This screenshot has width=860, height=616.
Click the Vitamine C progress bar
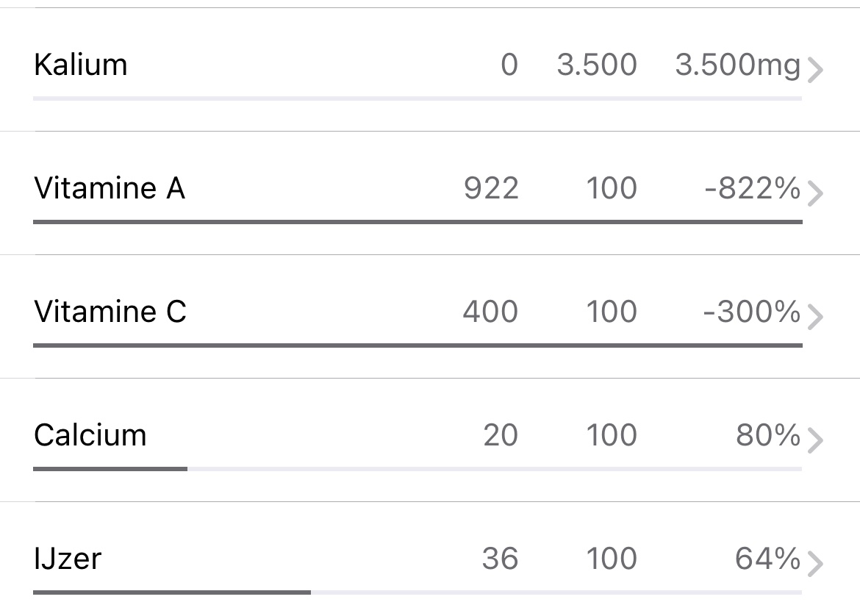[418, 345]
